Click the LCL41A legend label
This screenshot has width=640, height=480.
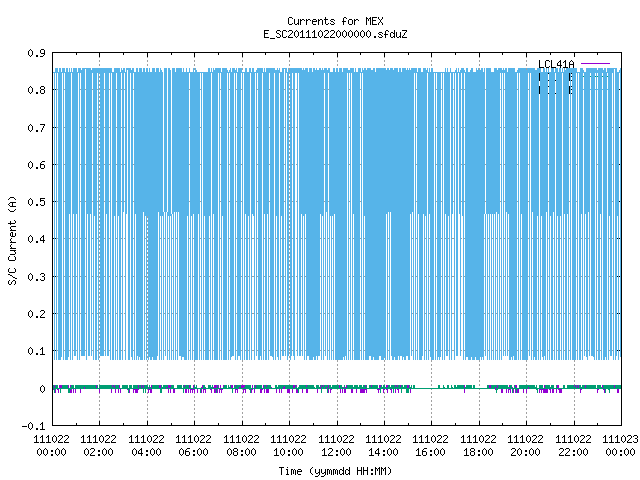click(556, 64)
